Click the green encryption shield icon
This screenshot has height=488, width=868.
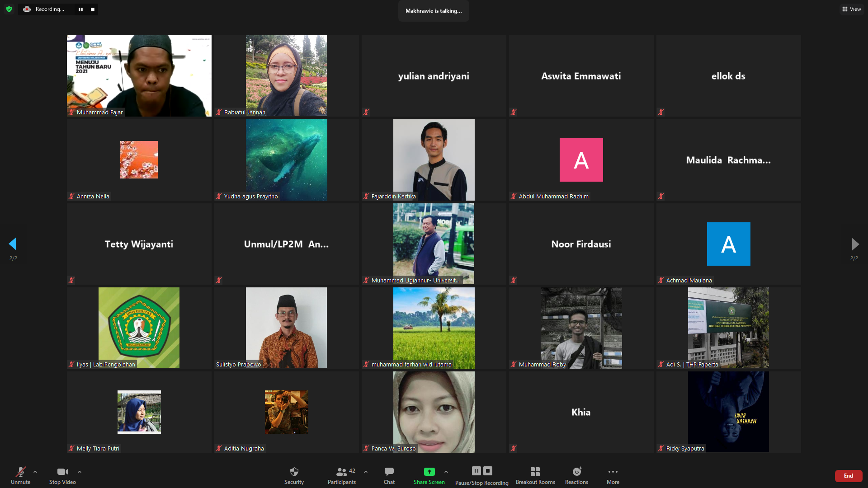pos(9,9)
